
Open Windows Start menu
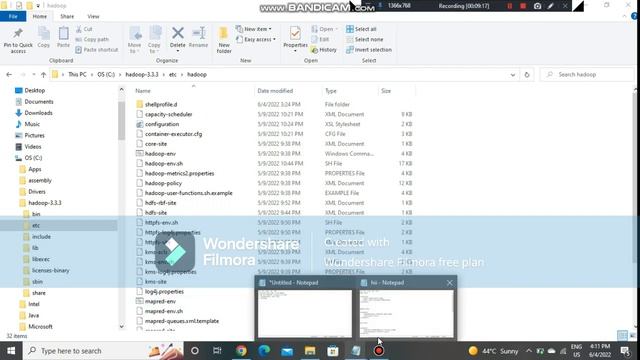[x=11, y=351]
